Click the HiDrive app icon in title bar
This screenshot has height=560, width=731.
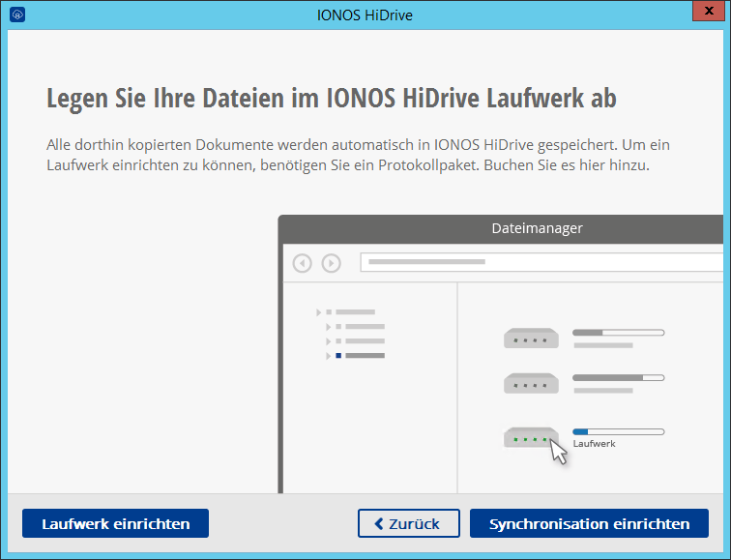click(x=17, y=15)
